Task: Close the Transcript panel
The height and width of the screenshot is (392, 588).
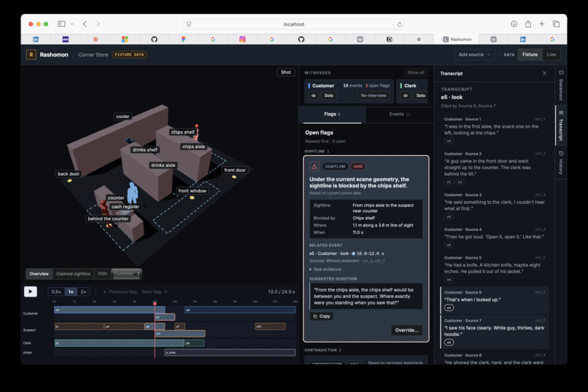Action: coord(544,74)
